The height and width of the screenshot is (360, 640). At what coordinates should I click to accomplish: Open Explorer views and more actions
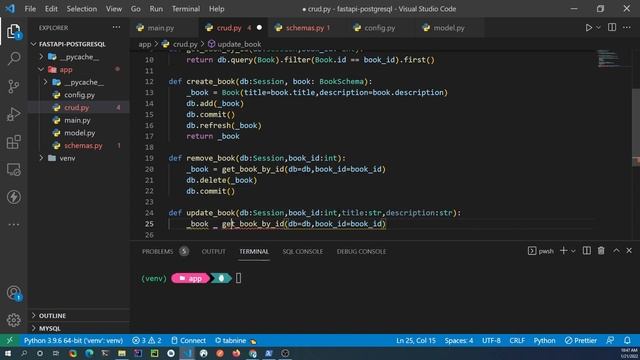(x=116, y=27)
